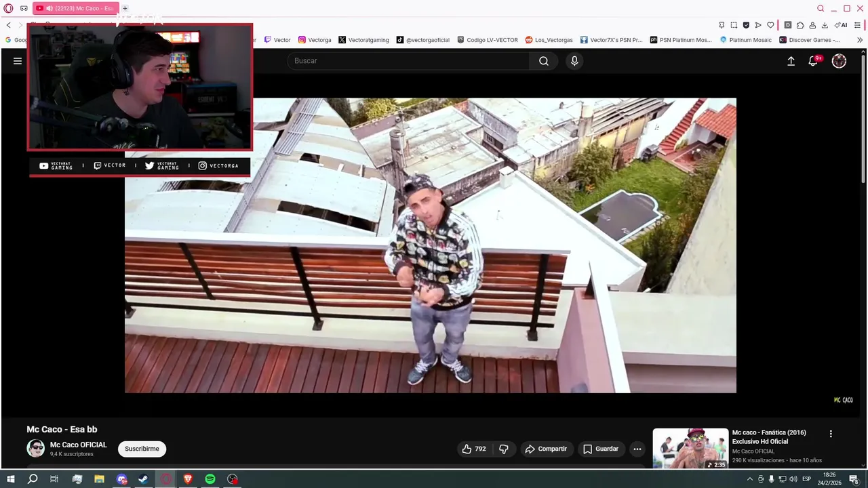Go back to the previous page
The height and width of the screenshot is (488, 868).
(9, 25)
